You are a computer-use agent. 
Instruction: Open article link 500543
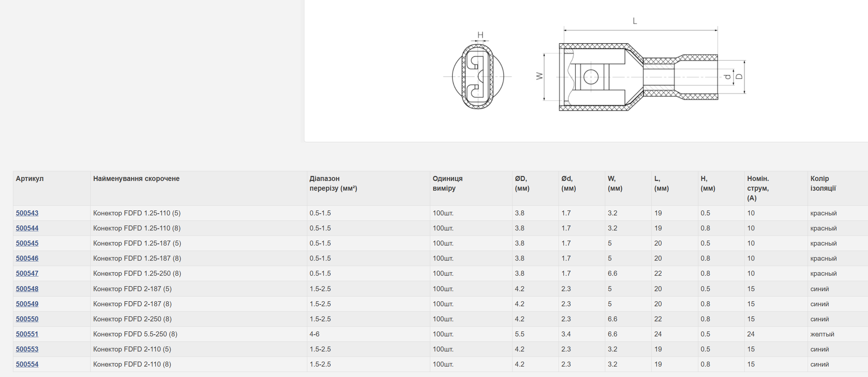pyautogui.click(x=27, y=213)
